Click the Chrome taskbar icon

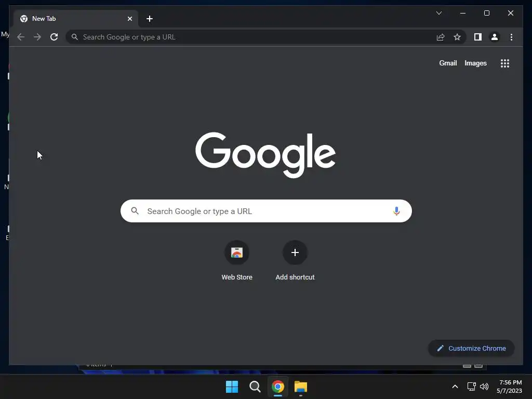[x=278, y=387]
